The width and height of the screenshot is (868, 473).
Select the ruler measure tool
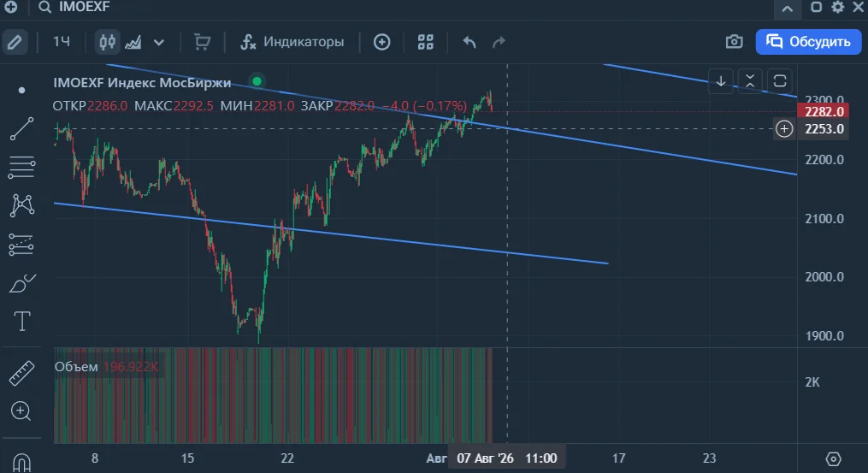[21, 373]
